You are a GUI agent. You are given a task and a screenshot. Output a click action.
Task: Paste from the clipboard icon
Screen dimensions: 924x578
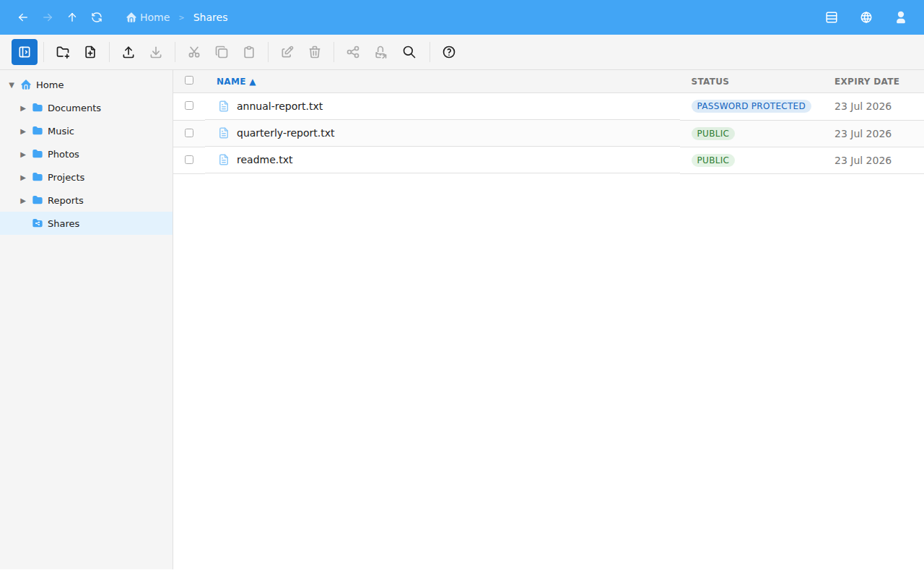[x=249, y=52]
